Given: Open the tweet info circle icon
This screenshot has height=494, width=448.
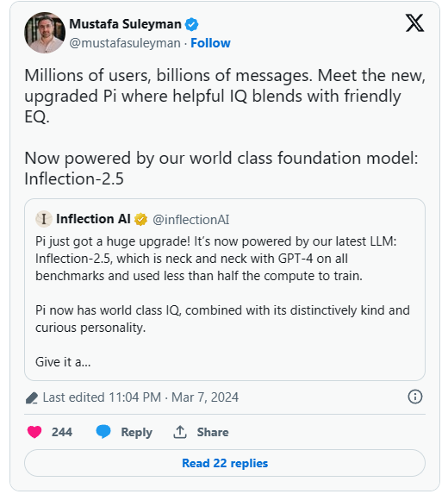Looking at the screenshot, I should click(x=415, y=397).
